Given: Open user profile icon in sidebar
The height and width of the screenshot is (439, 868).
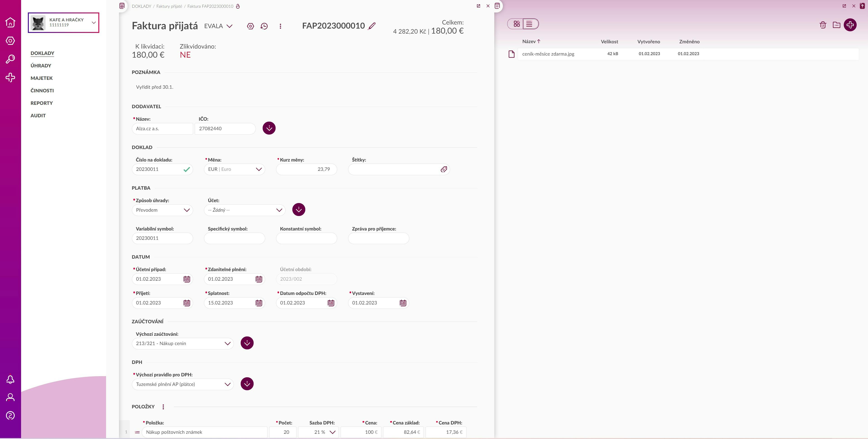Looking at the screenshot, I should 10,397.
